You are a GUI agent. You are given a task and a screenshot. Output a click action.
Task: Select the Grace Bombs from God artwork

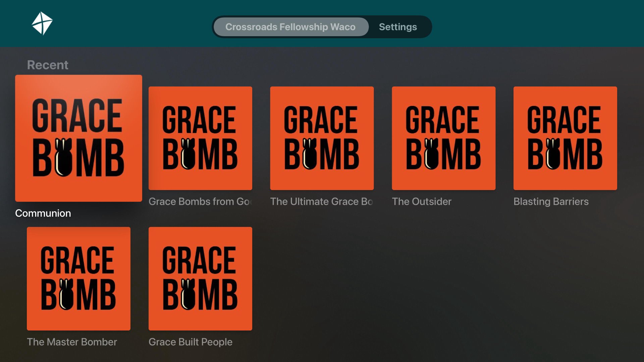(x=200, y=138)
